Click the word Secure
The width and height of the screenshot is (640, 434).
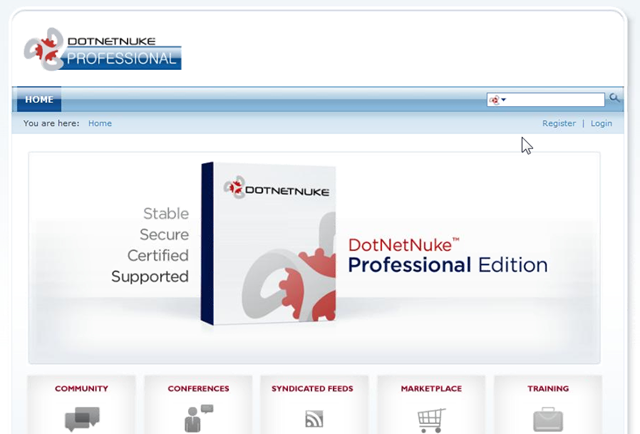164,235
